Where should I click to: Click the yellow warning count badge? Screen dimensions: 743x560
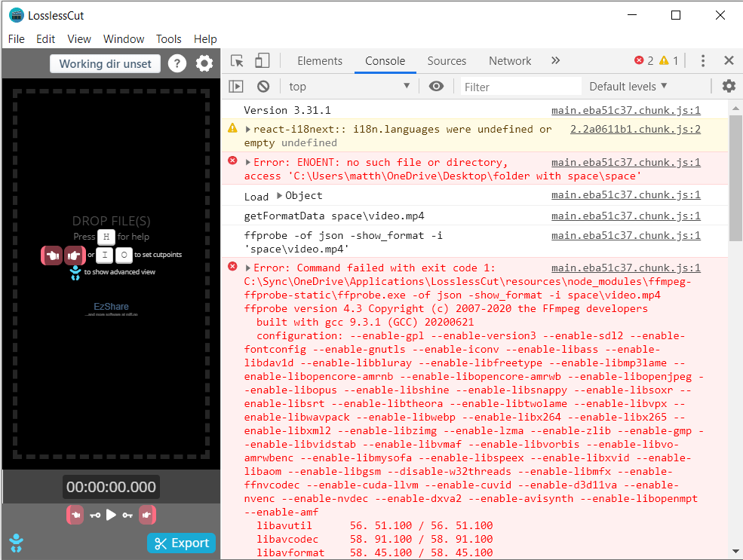[x=669, y=60]
